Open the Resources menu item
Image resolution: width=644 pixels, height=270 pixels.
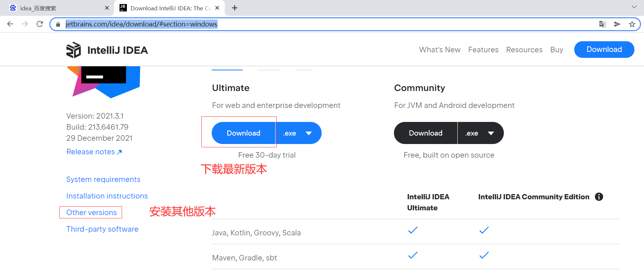(x=524, y=50)
